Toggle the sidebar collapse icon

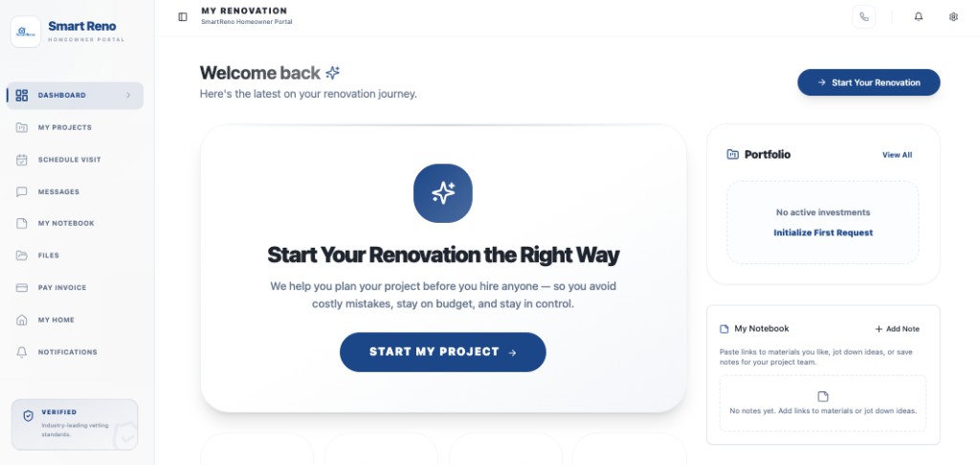183,17
